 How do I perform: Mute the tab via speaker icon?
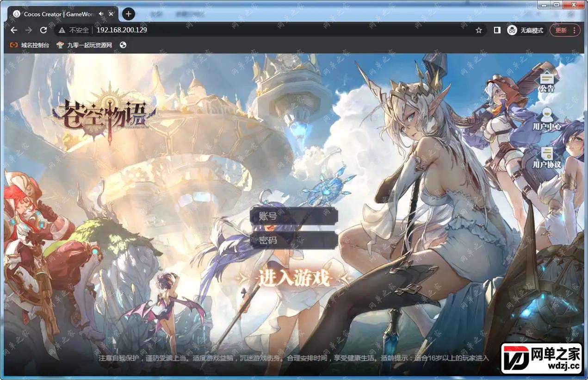coord(101,14)
